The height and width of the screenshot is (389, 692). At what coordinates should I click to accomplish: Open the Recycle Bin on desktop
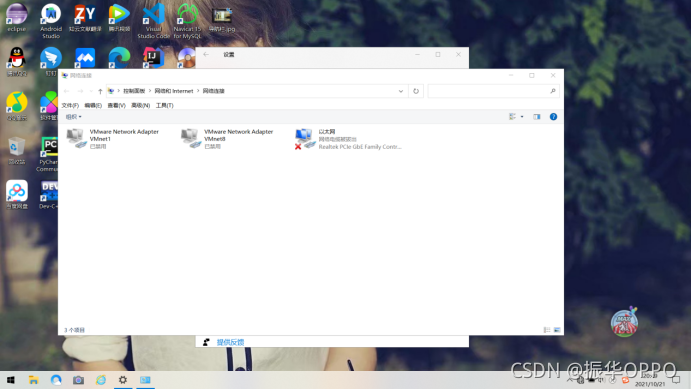click(x=17, y=150)
